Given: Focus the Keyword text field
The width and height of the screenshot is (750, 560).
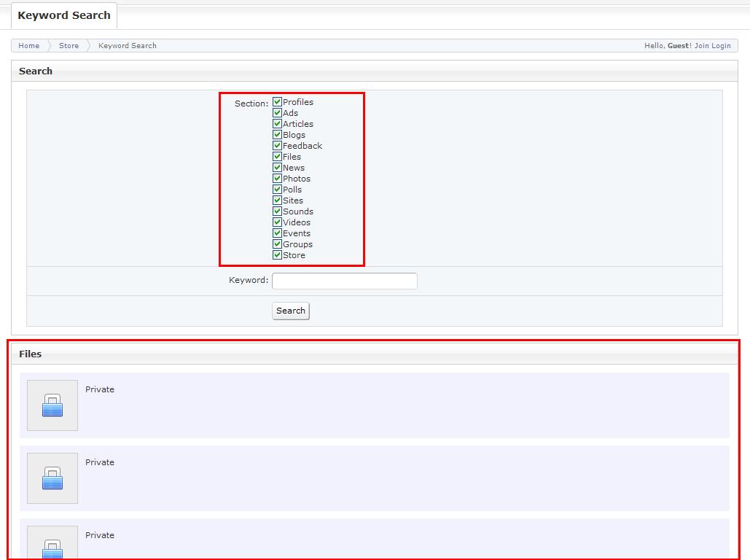Looking at the screenshot, I should coord(344,281).
